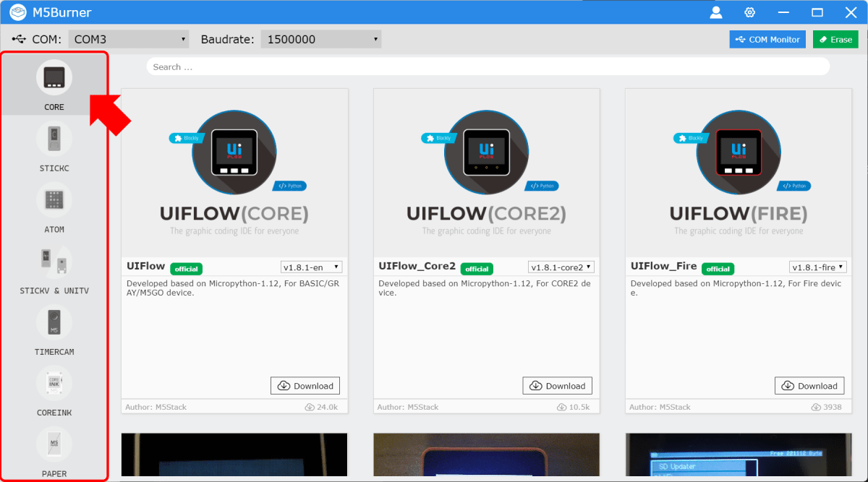Expand UIFlow_Core2 version dropdown v1.8.1-core2
The image size is (868, 482).
pos(561,267)
